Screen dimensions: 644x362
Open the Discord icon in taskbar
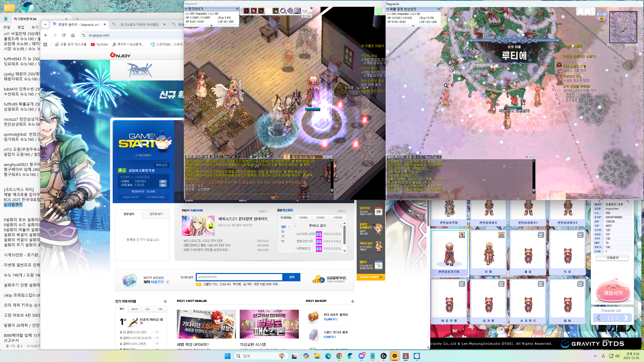(x=361, y=356)
